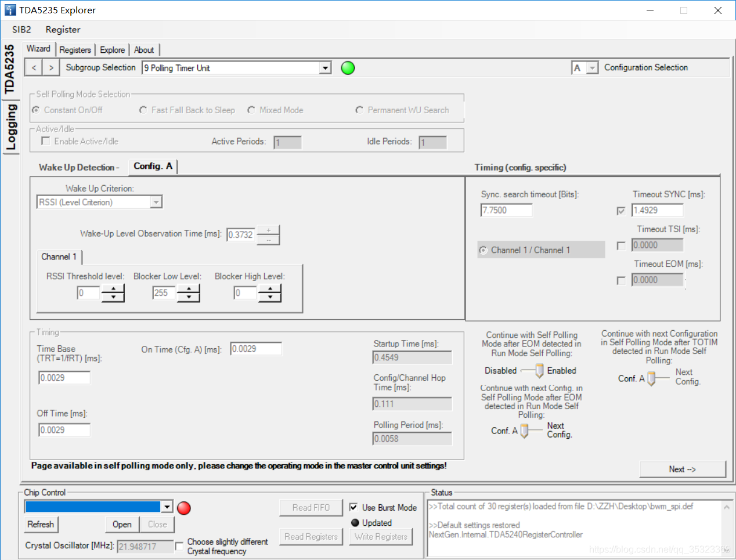Image resolution: width=736 pixels, height=560 pixels.
Task: Open SIB2 menu
Action: [21, 30]
